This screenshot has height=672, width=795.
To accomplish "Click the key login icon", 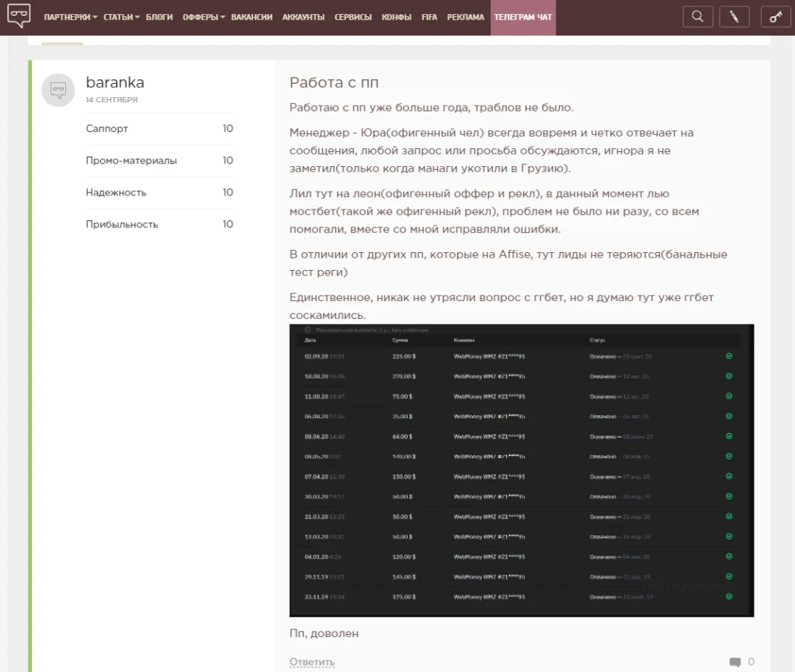I will 776,17.
